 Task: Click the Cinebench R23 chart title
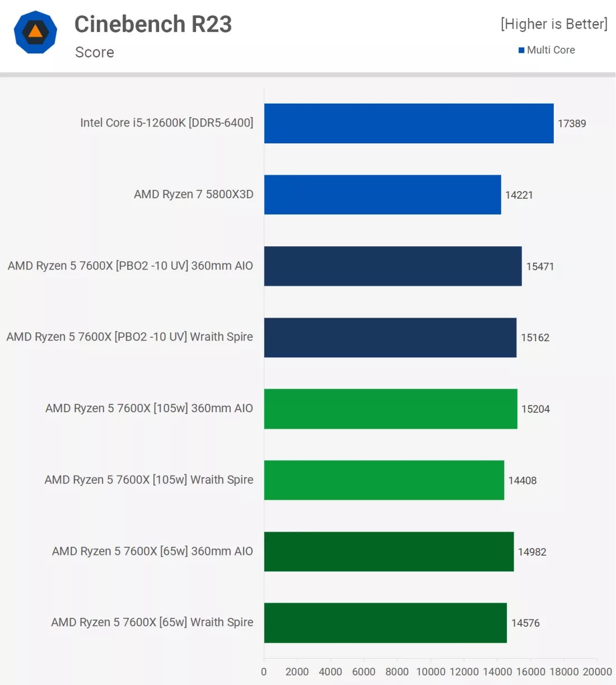click(x=153, y=24)
